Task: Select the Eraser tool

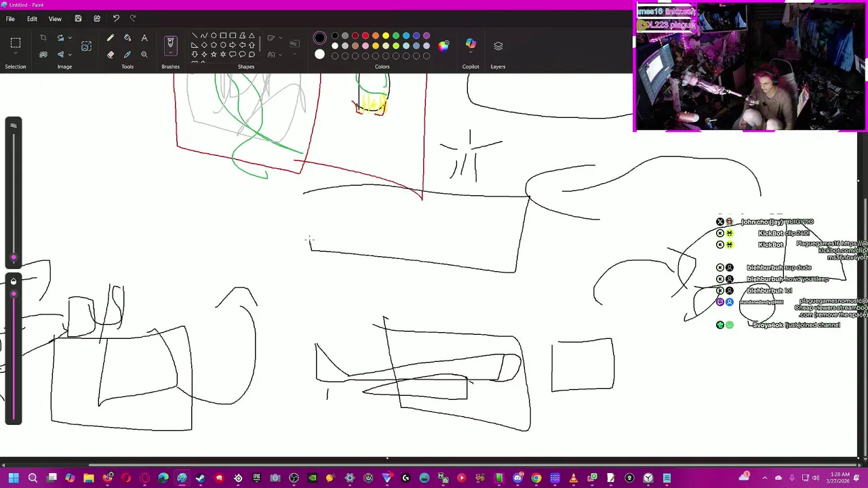Action: tap(111, 54)
